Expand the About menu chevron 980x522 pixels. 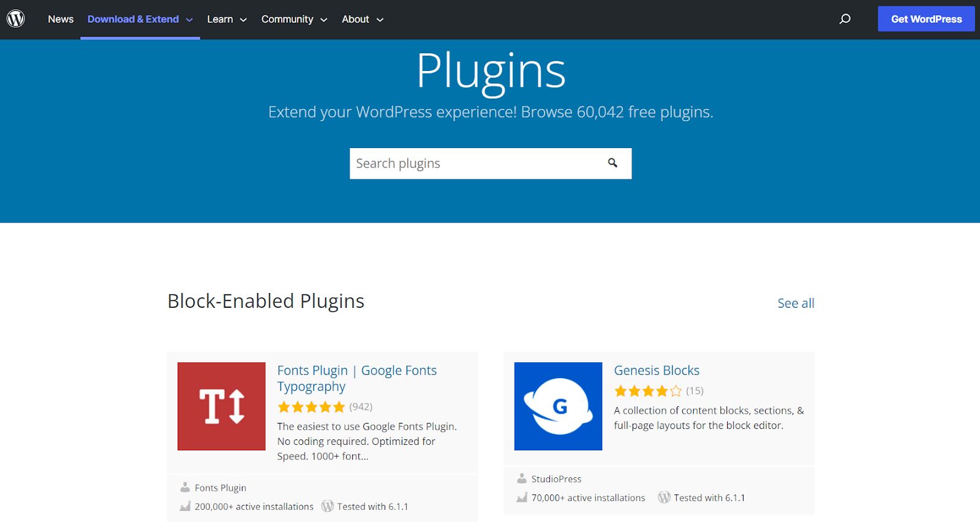[x=380, y=20]
